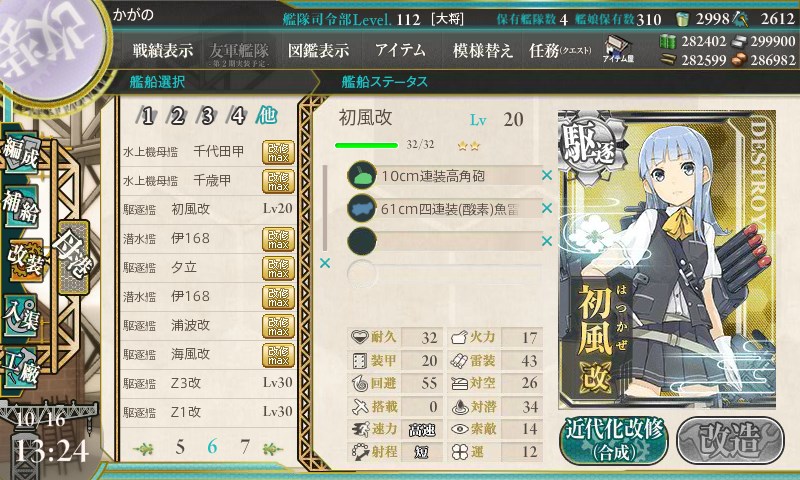Select 駆逐艦 夕立 in the ship list
Image resolution: width=800 pixels, height=480 pixels.
[x=208, y=267]
